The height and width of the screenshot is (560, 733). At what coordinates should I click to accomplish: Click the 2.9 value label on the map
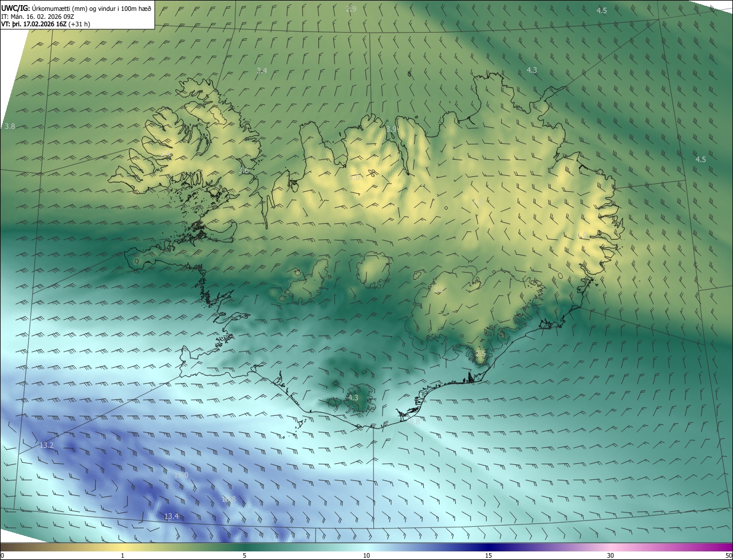click(x=351, y=9)
